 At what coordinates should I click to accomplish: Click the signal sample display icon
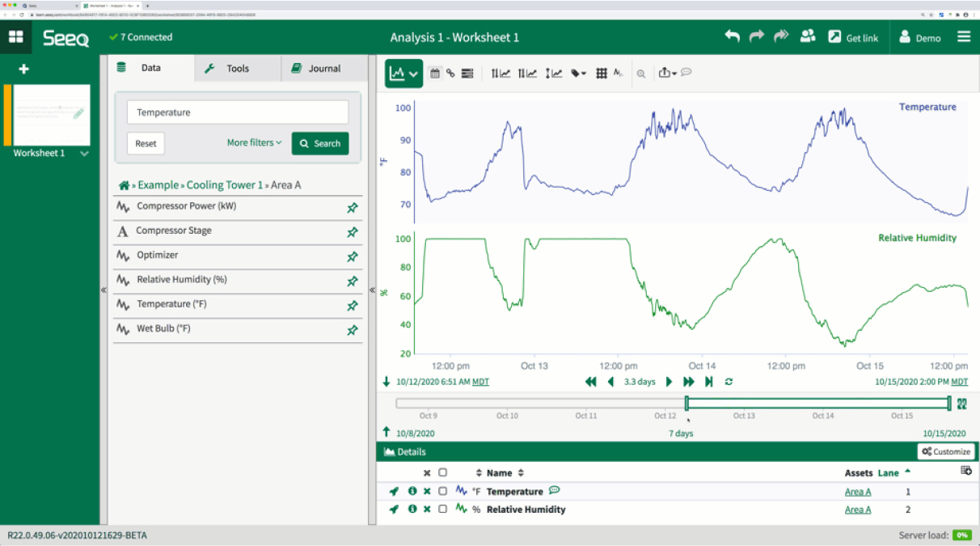(619, 73)
